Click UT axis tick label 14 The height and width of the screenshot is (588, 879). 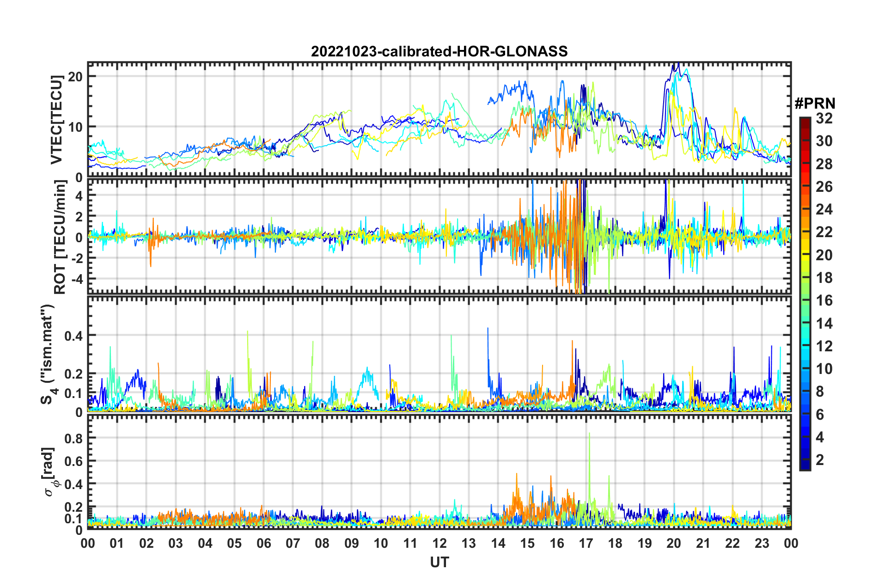(498, 543)
